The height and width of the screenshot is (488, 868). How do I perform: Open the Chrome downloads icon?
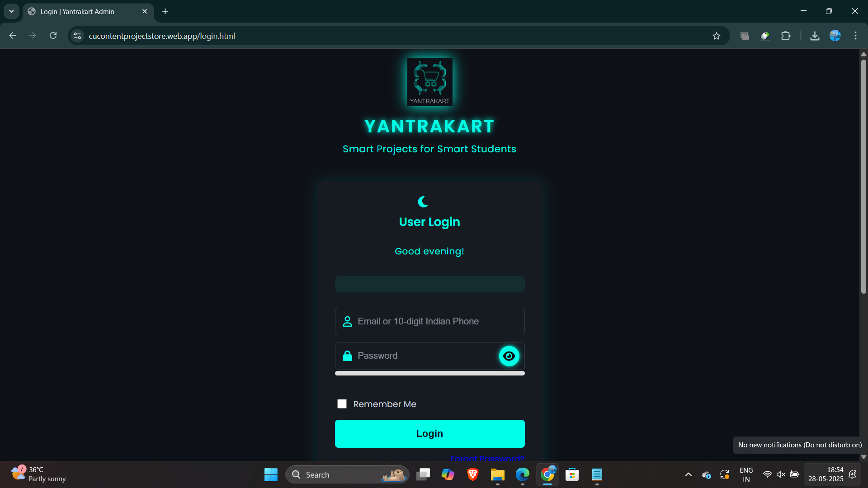pos(815,36)
